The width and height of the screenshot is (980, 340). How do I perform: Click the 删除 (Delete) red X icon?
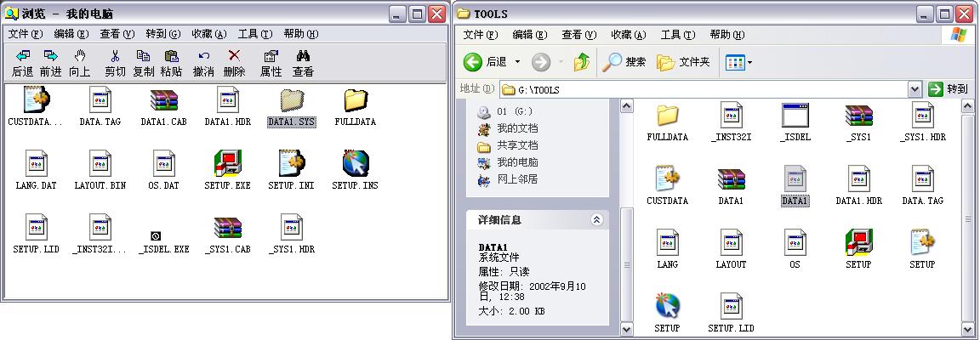tap(235, 56)
